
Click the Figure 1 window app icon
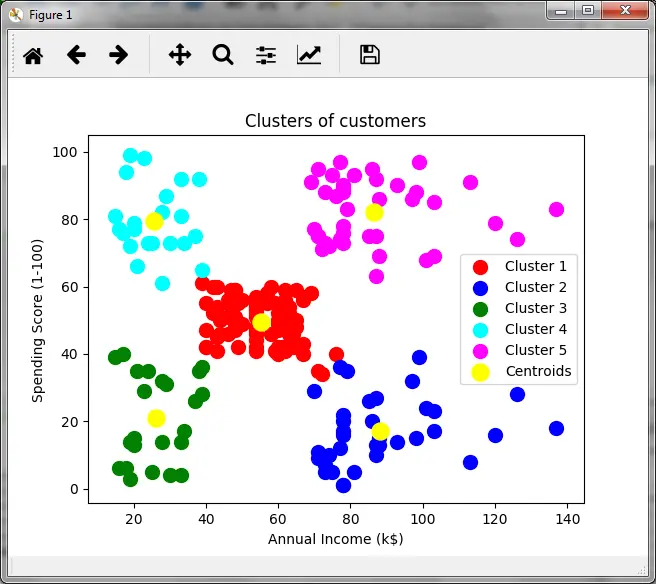click(15, 15)
